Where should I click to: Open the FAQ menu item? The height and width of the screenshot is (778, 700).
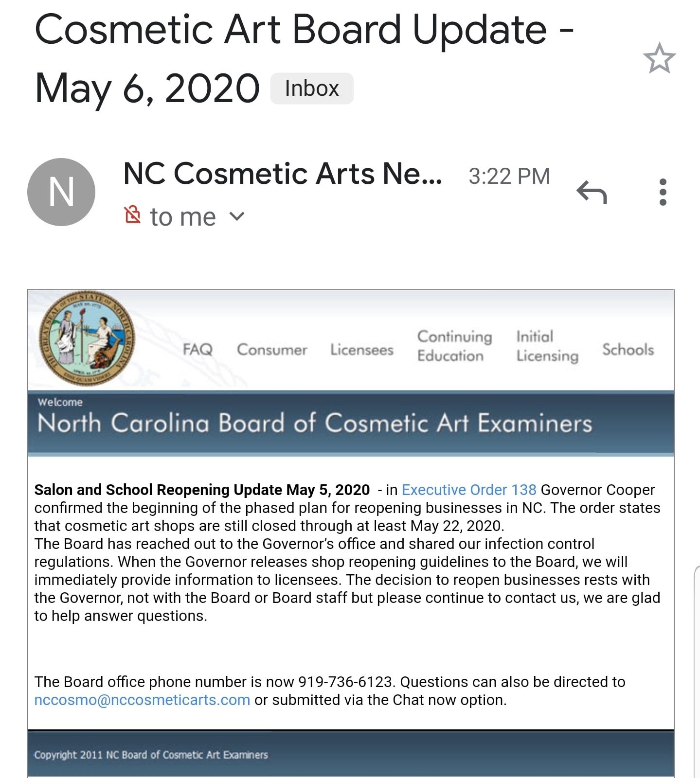point(197,349)
